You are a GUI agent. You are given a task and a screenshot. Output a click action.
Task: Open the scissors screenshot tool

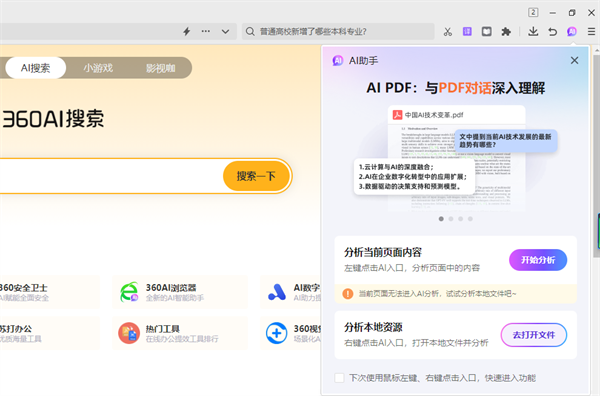[x=448, y=32]
